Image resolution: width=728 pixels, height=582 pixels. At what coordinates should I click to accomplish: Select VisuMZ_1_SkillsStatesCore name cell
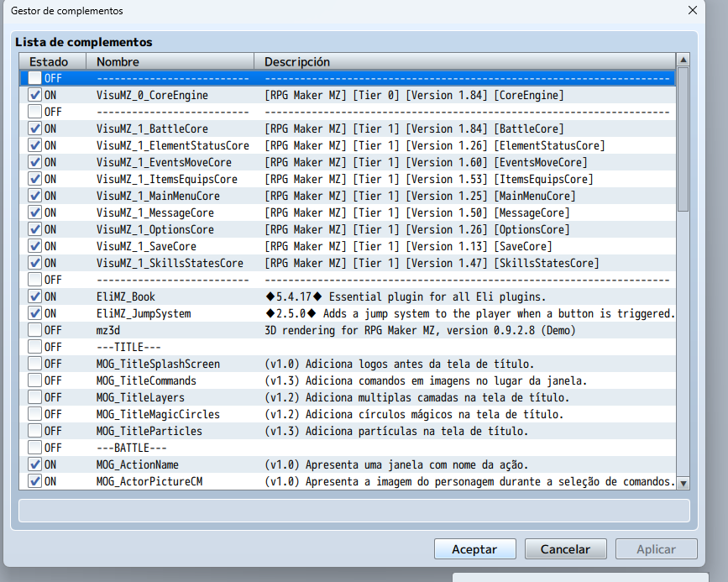170,264
